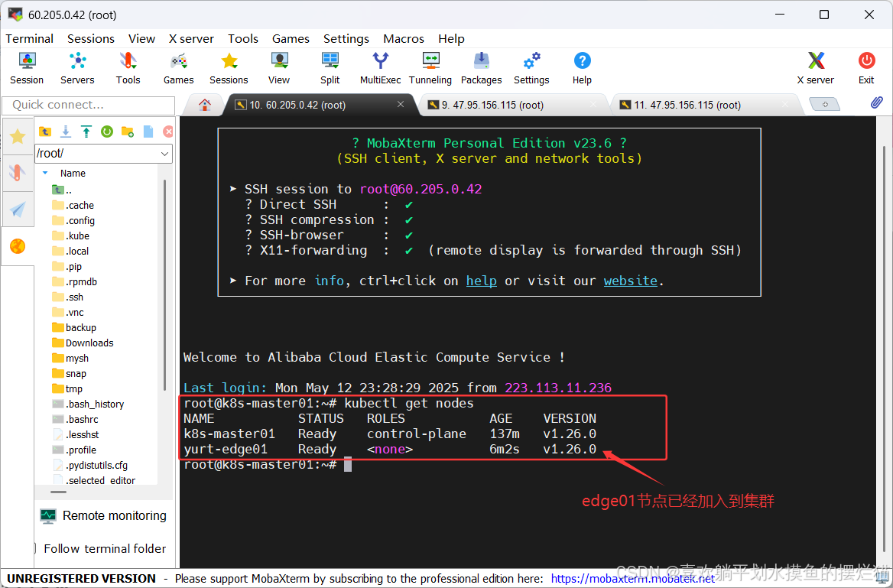Click the file list vertical scrollbar
This screenshot has width=893, height=588.
[164, 285]
